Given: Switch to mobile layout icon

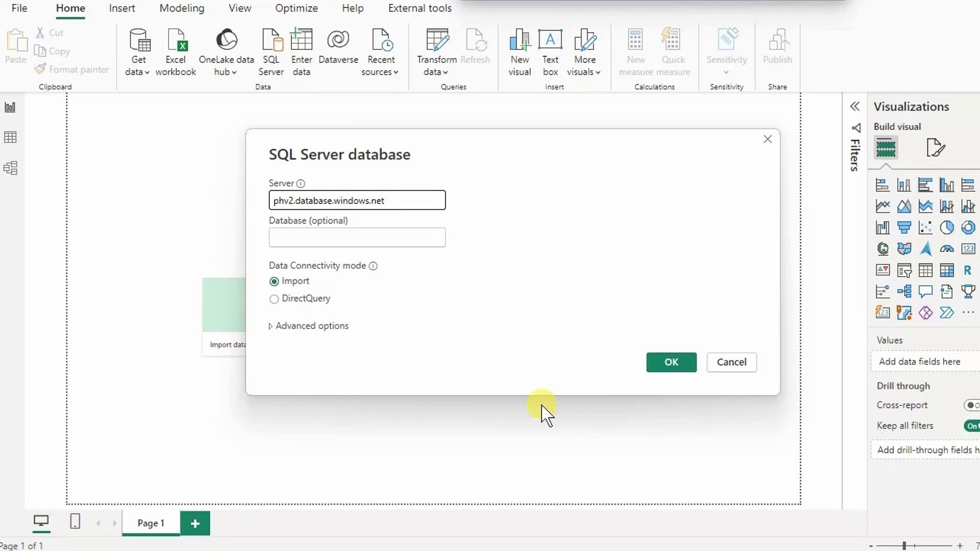Looking at the screenshot, I should click(75, 521).
